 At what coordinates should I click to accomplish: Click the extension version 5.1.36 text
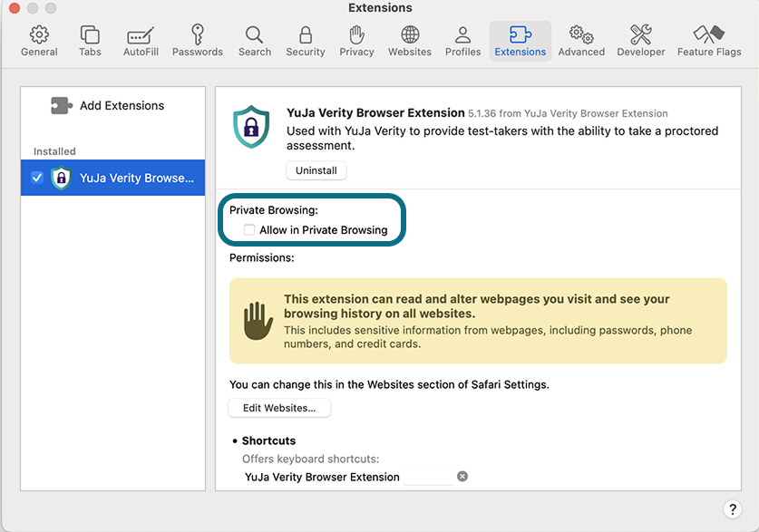click(x=482, y=113)
